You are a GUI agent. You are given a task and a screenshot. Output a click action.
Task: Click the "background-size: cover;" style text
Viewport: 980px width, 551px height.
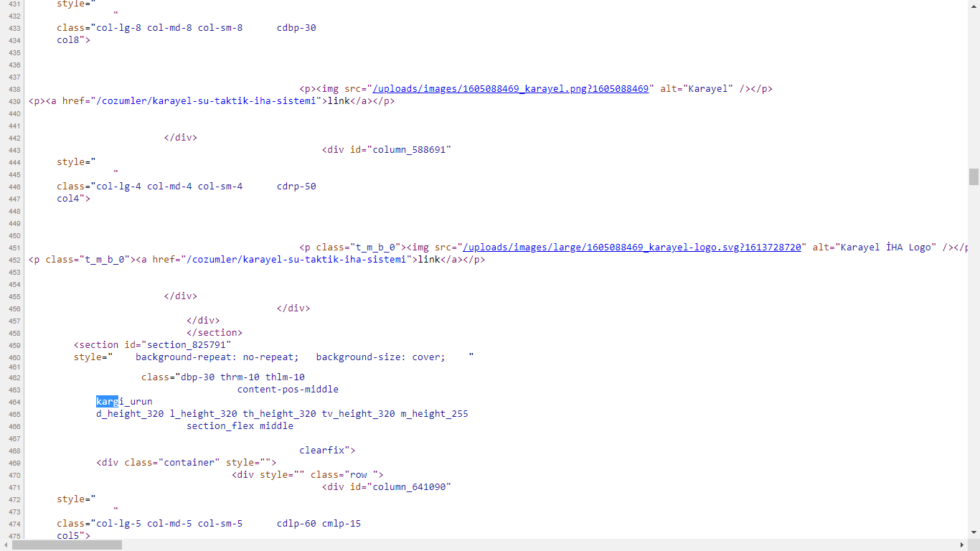pyautogui.click(x=380, y=357)
